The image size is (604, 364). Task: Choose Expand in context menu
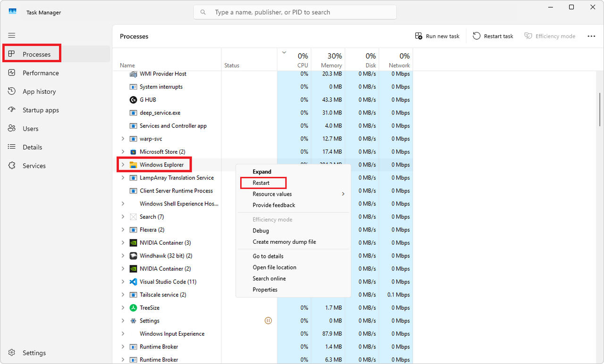pos(293,172)
